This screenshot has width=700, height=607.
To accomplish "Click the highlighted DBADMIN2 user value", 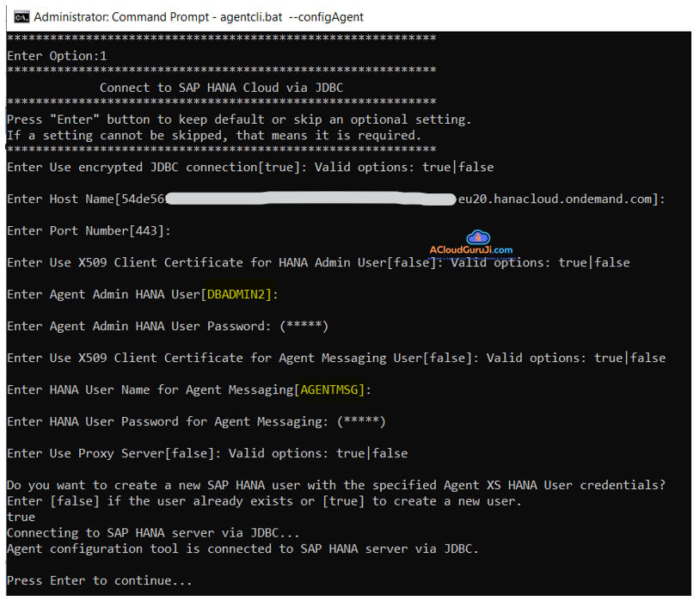I will (x=236, y=294).
